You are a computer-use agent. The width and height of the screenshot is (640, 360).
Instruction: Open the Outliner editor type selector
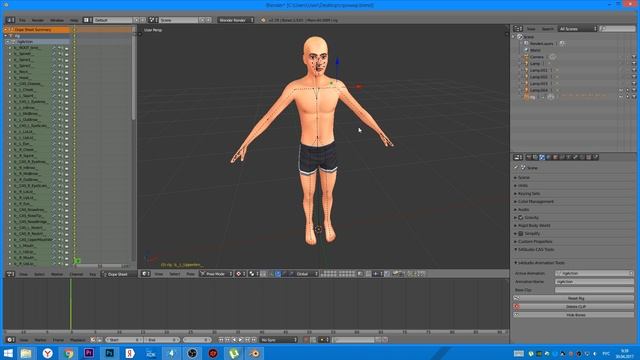tap(518, 29)
